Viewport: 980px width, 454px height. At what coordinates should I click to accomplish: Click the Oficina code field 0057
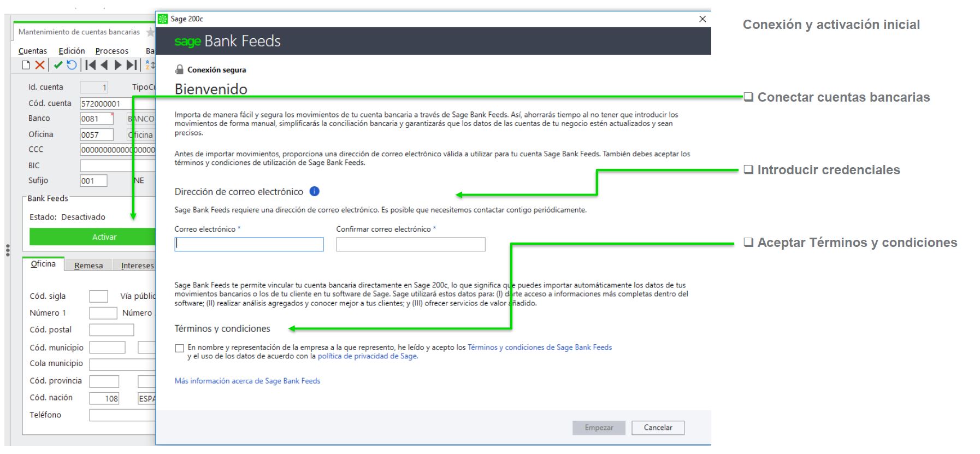(97, 135)
